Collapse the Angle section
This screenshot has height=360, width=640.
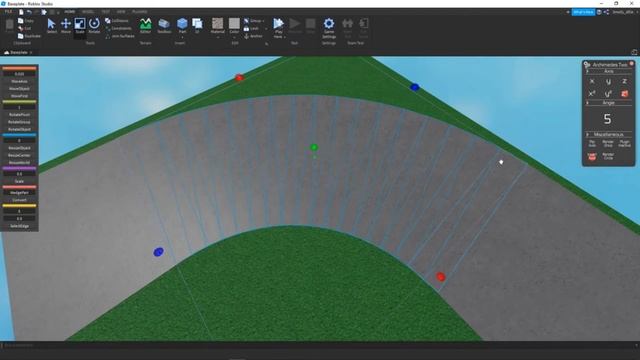pos(588,102)
